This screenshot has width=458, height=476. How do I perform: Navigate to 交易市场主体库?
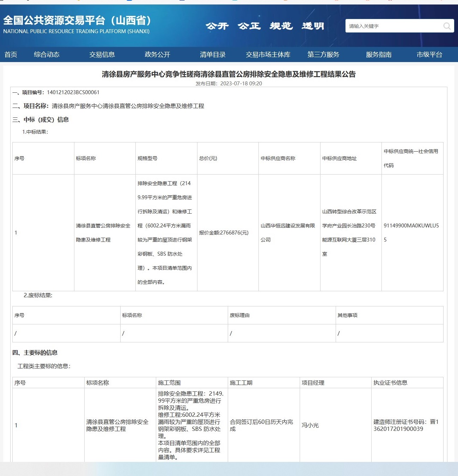coord(268,55)
